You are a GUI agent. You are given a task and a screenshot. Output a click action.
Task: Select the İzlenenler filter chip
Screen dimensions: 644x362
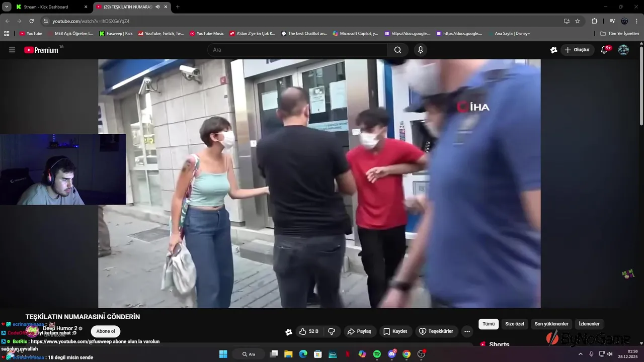tap(589, 324)
